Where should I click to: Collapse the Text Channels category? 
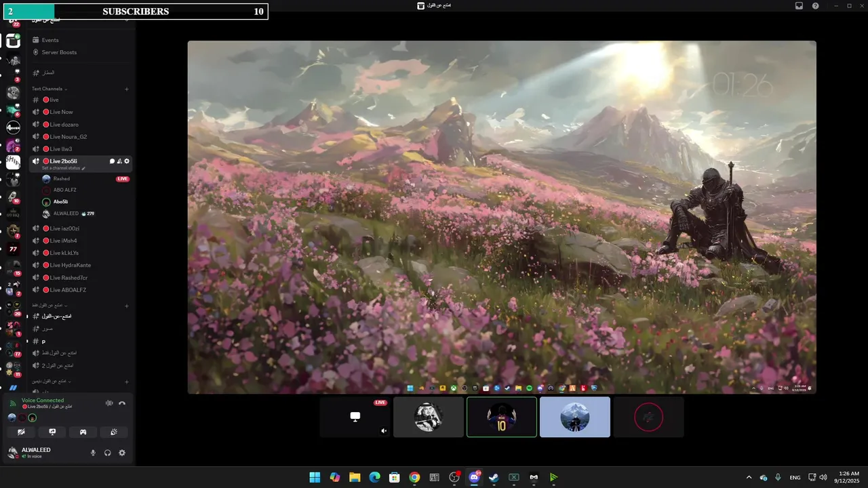(50, 89)
